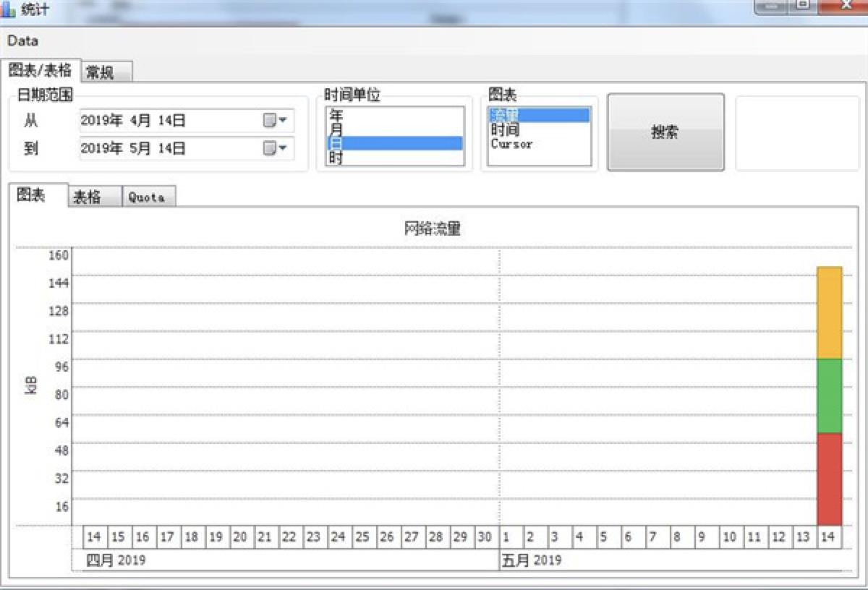The width and height of the screenshot is (868, 590).
Task: Click the 搜索 search button
Action: (665, 132)
